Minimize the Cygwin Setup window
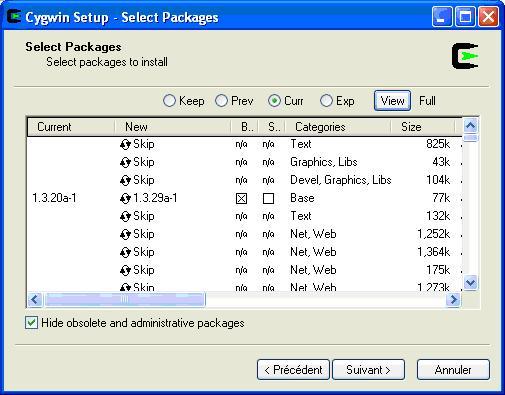This screenshot has width=505, height=395. point(442,16)
